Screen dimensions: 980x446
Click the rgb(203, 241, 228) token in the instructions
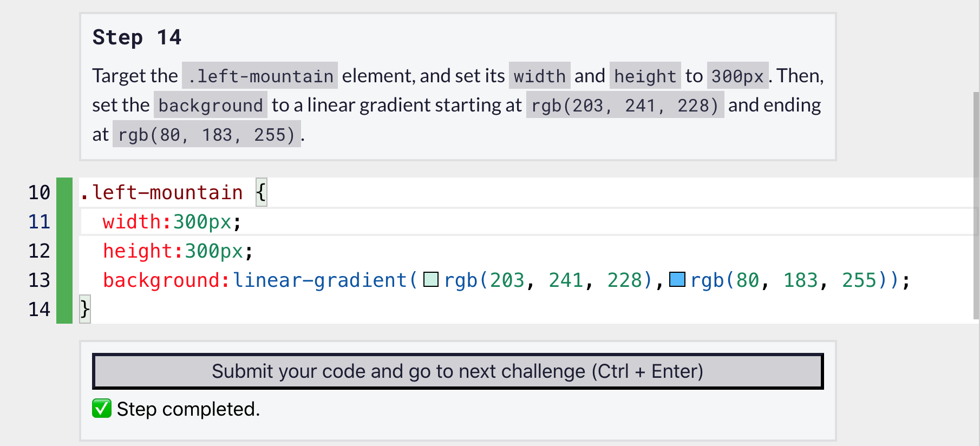pos(625,105)
